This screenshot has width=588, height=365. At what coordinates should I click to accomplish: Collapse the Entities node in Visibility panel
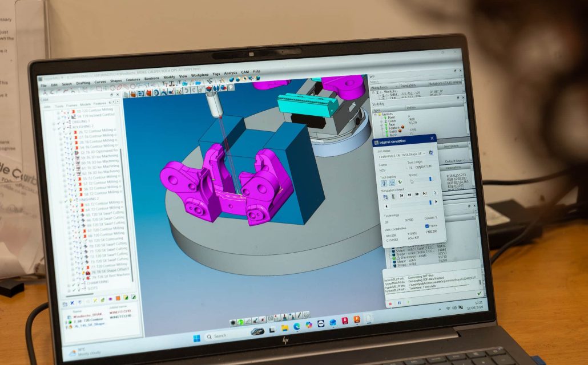pyautogui.click(x=376, y=115)
